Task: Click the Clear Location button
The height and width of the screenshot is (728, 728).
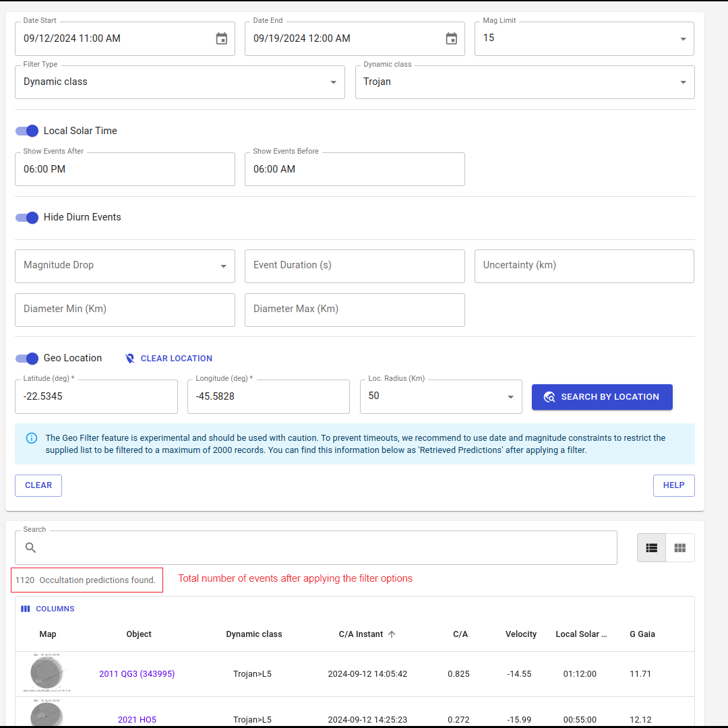Action: pyautogui.click(x=169, y=359)
